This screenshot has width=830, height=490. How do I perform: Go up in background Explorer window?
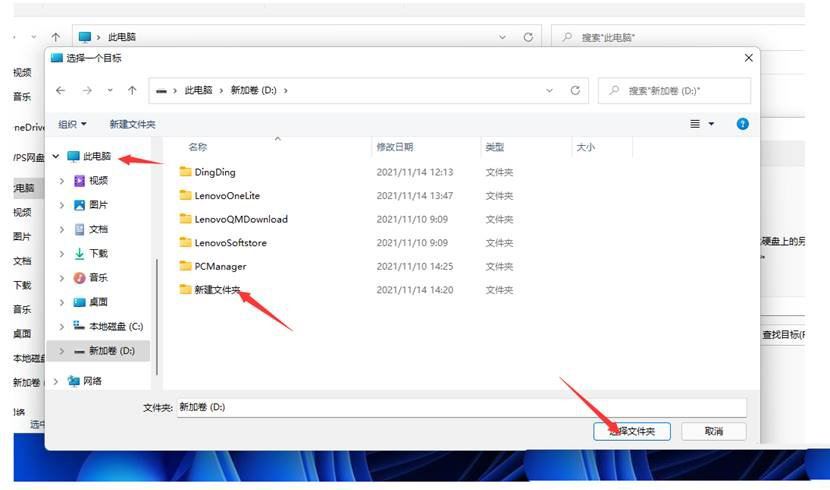[x=56, y=37]
